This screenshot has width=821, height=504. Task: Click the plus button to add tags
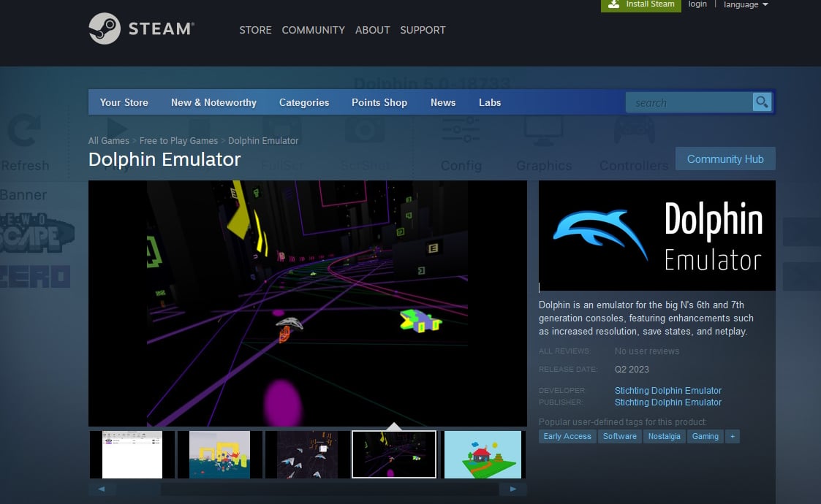[733, 437]
